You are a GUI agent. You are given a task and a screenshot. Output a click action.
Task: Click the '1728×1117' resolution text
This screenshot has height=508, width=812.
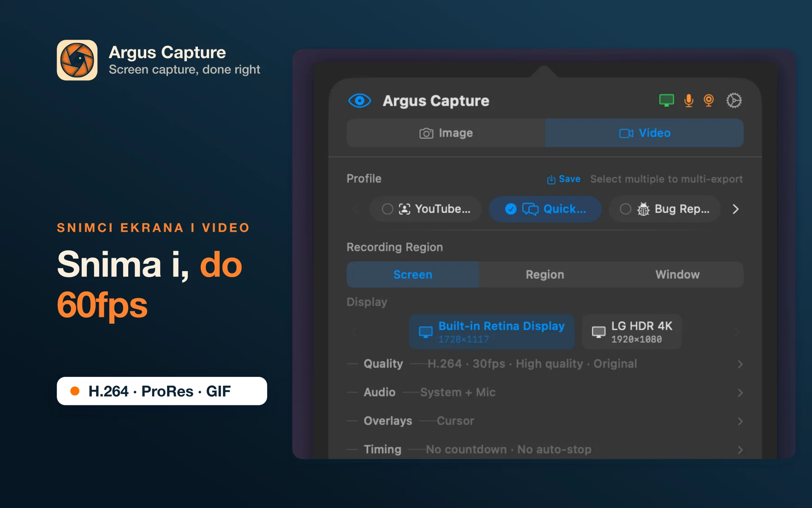coord(464,339)
